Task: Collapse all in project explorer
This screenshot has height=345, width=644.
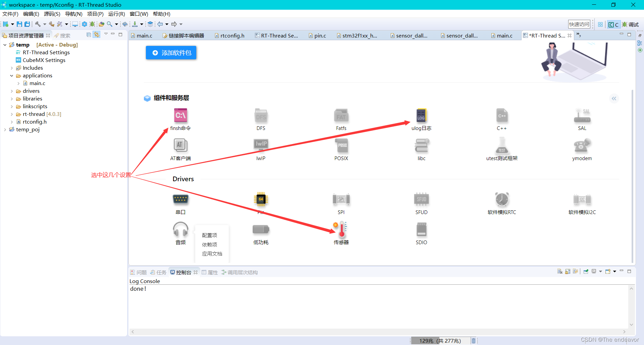Action: pyautogui.click(x=89, y=35)
